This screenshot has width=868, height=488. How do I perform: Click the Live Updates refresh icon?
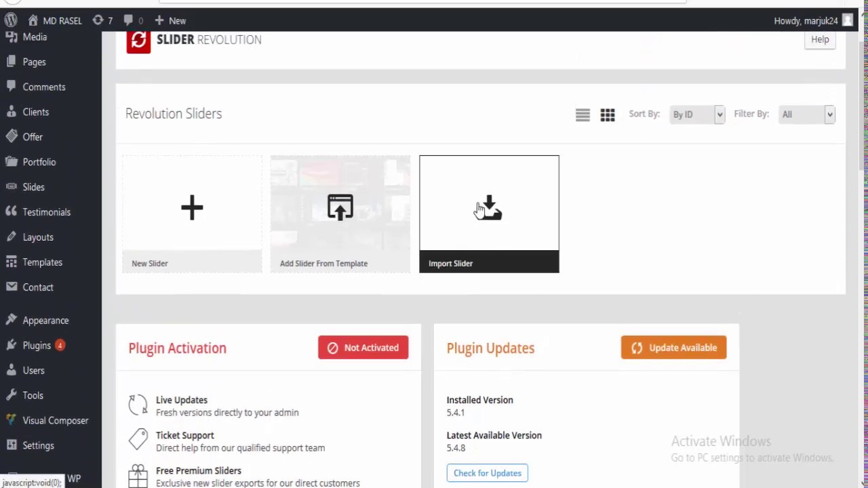pos(138,405)
